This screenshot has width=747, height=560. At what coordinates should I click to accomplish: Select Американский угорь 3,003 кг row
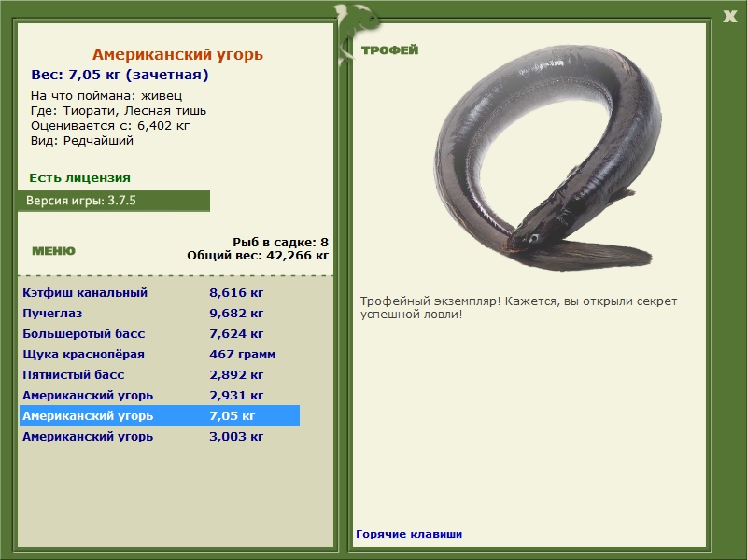pos(160,436)
